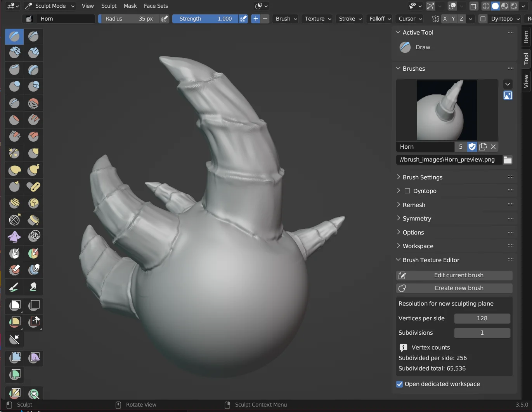
Task: Open the Mask menu
Action: pyautogui.click(x=130, y=6)
